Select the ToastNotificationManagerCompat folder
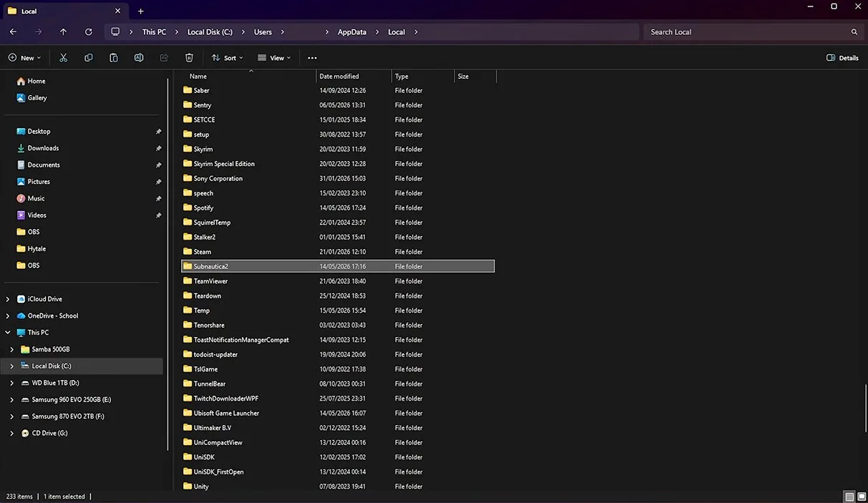 pos(338,340)
